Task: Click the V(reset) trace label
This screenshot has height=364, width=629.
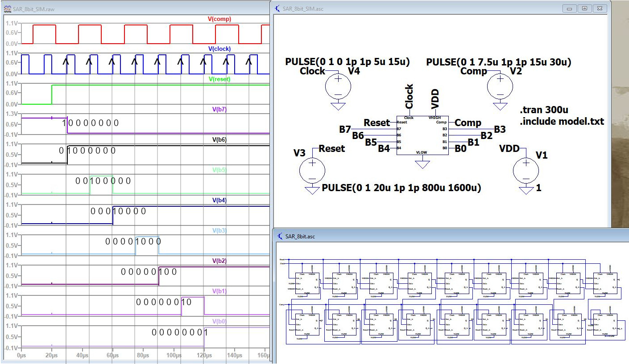Action: 219,79
